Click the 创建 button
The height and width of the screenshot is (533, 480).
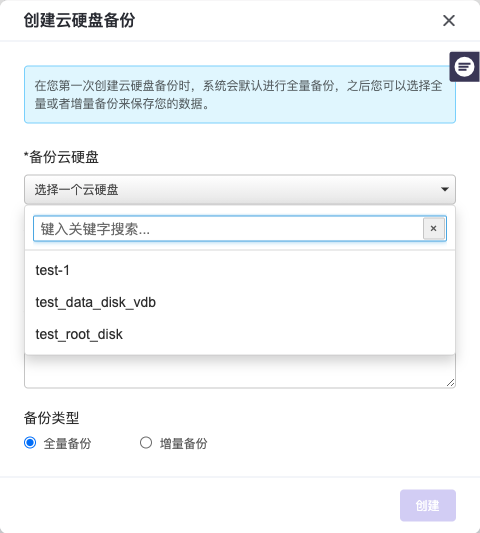(428, 505)
